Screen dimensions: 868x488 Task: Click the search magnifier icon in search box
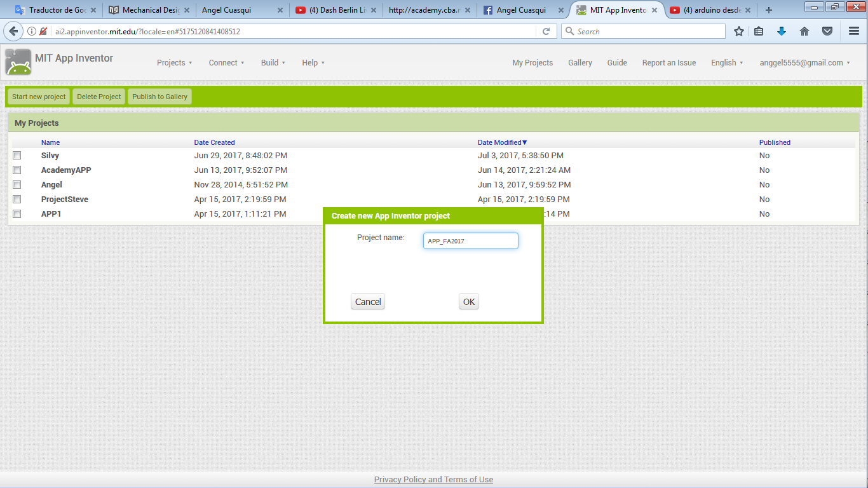(x=569, y=31)
